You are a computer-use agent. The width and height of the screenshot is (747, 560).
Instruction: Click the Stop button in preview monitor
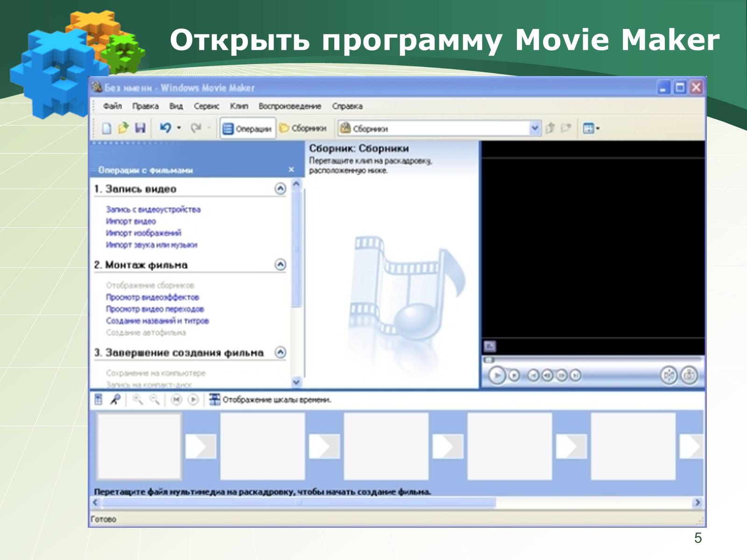(514, 375)
